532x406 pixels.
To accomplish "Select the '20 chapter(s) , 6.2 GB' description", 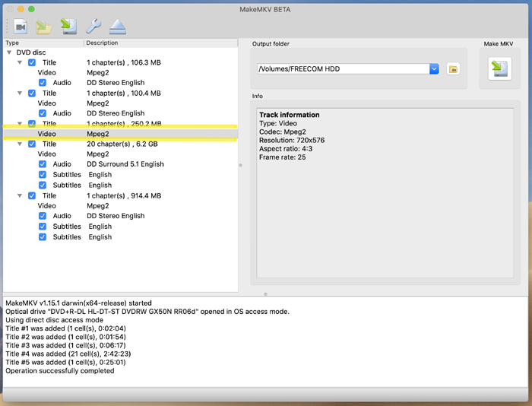I will pyautogui.click(x=122, y=144).
